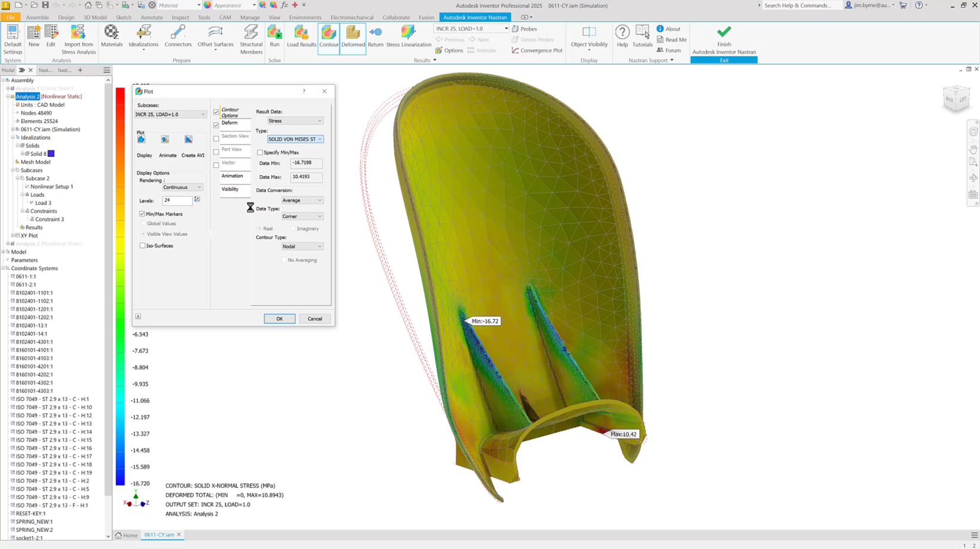The height and width of the screenshot is (549, 980).
Task: Edit the Data Max value field
Action: coord(305,176)
